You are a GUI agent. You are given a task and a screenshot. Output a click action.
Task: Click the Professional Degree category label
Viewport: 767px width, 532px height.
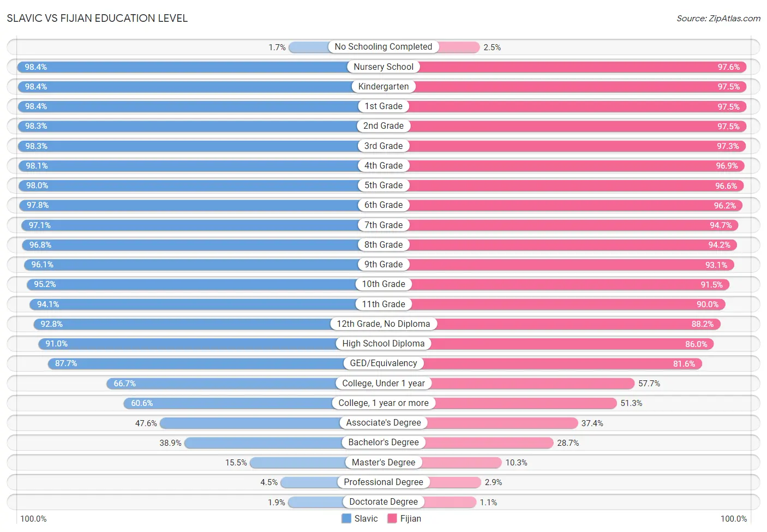(x=383, y=482)
